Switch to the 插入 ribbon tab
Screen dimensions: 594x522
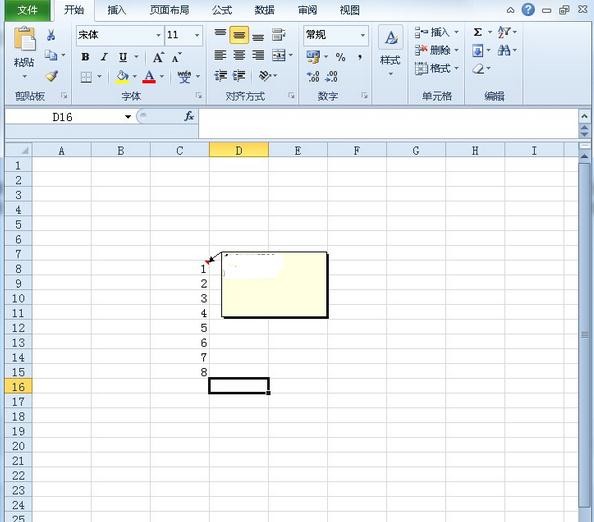[116, 10]
